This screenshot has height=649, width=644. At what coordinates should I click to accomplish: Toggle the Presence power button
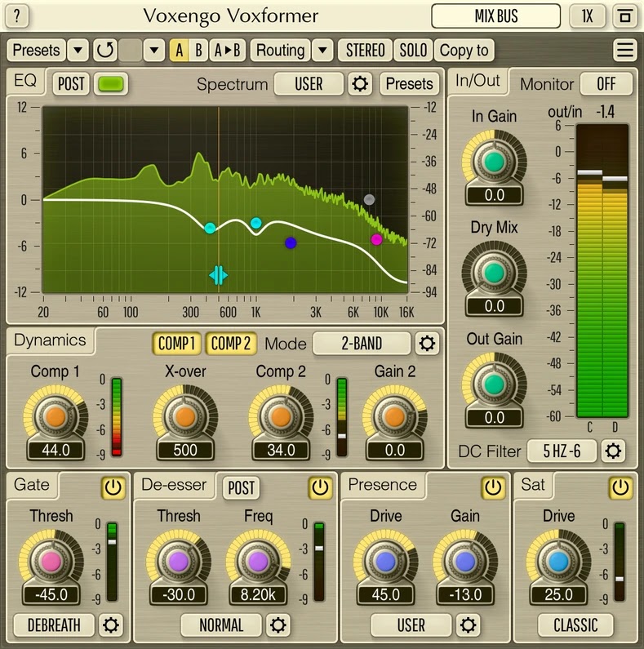pos(492,487)
